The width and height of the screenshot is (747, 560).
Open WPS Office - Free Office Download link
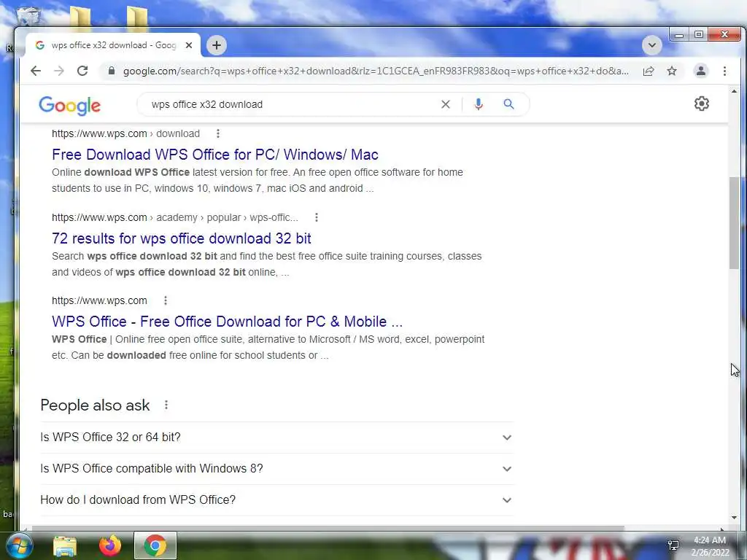[x=228, y=322]
